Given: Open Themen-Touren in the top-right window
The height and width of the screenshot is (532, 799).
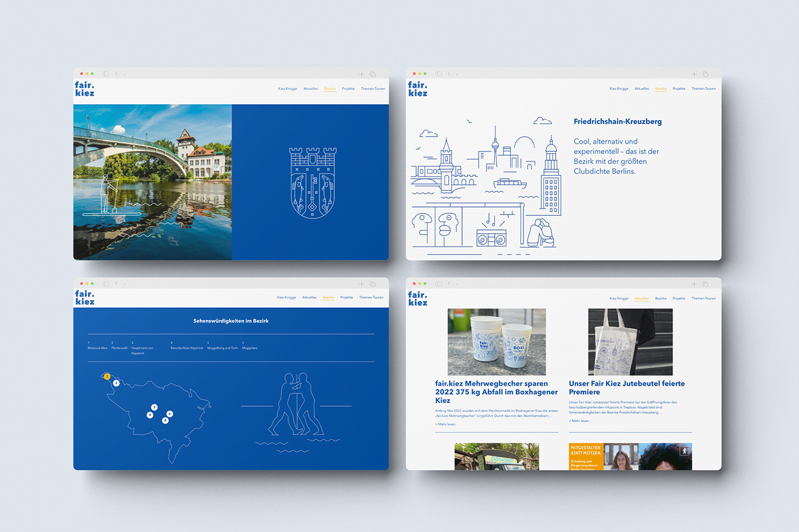Looking at the screenshot, I should click(703, 89).
